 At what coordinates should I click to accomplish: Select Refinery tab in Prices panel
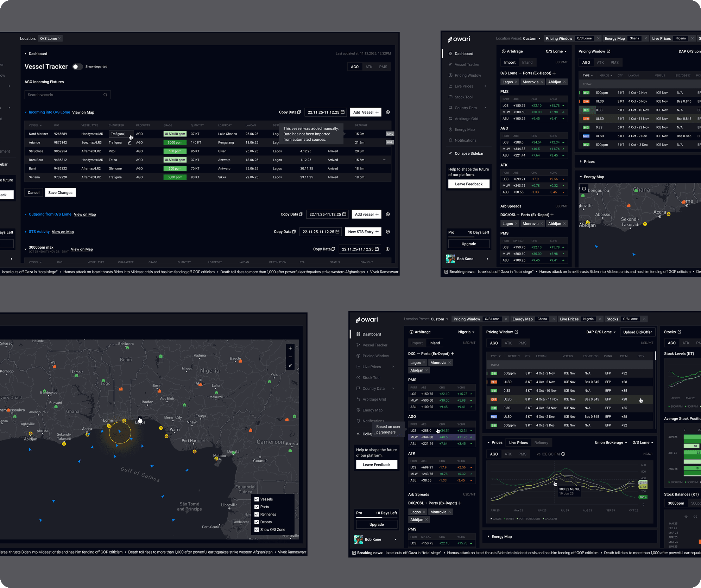click(541, 443)
